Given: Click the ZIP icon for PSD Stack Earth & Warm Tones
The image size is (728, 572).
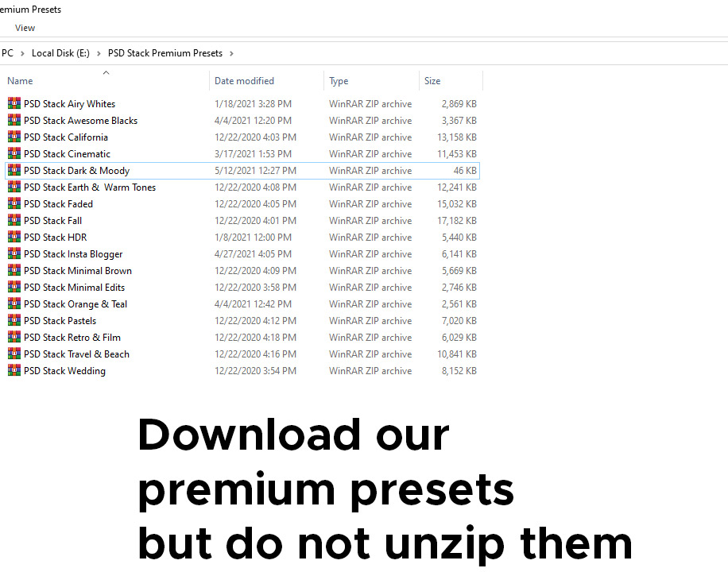Looking at the screenshot, I should click(x=14, y=187).
